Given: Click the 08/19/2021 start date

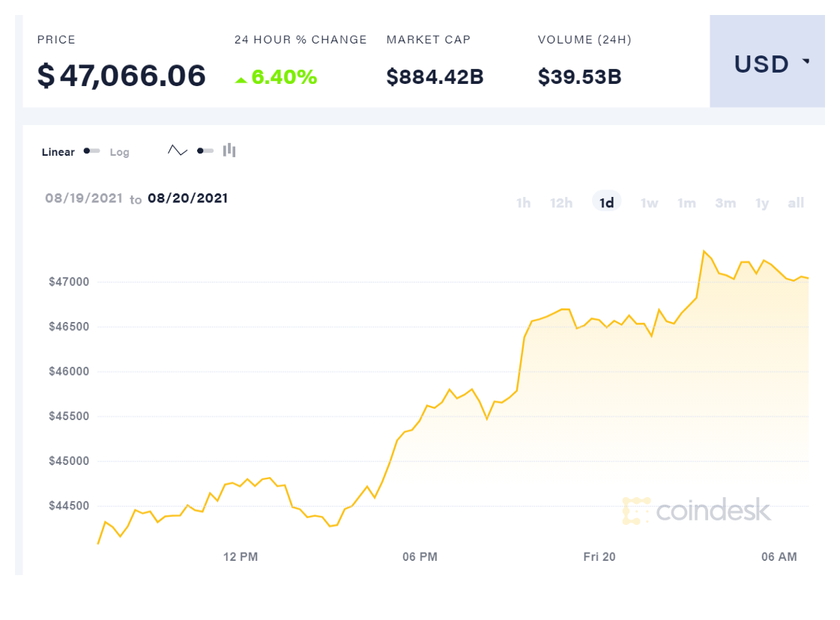Looking at the screenshot, I should 83,198.
